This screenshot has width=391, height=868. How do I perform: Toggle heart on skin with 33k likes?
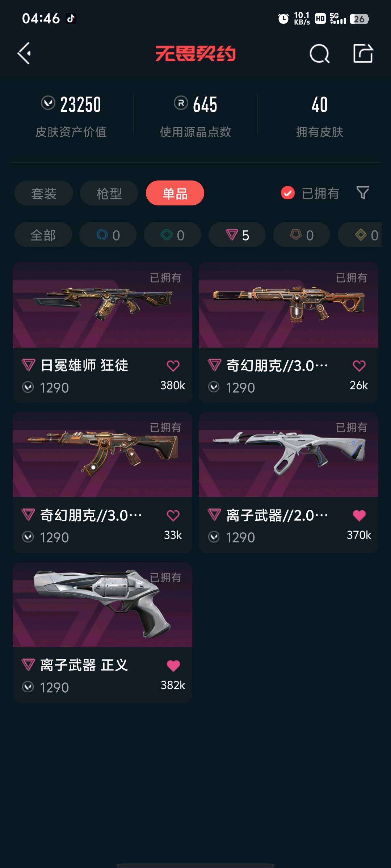[173, 515]
